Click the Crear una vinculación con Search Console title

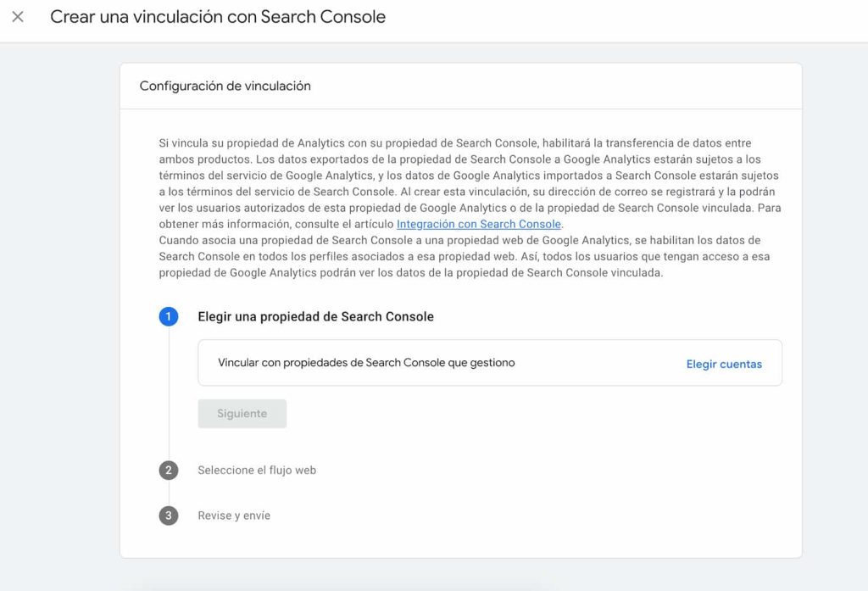pos(218,17)
